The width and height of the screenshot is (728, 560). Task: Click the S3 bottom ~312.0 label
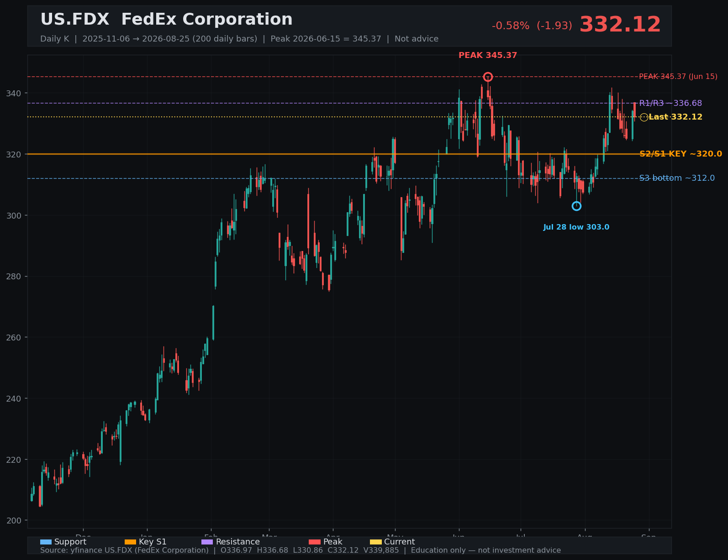point(677,178)
